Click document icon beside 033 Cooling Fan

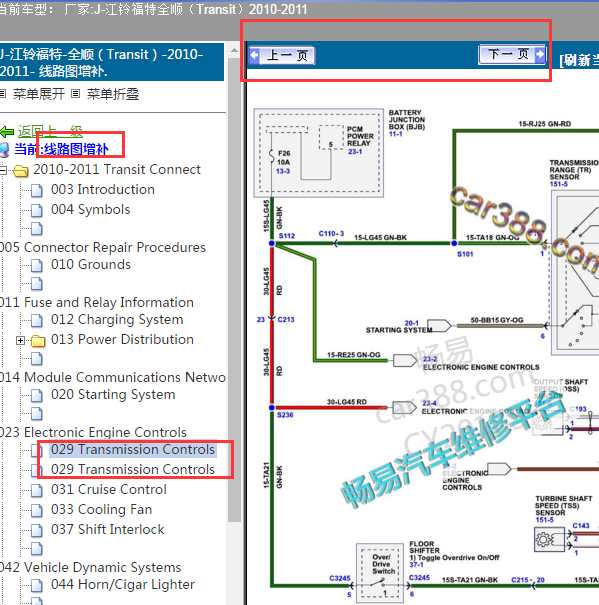(x=37, y=510)
